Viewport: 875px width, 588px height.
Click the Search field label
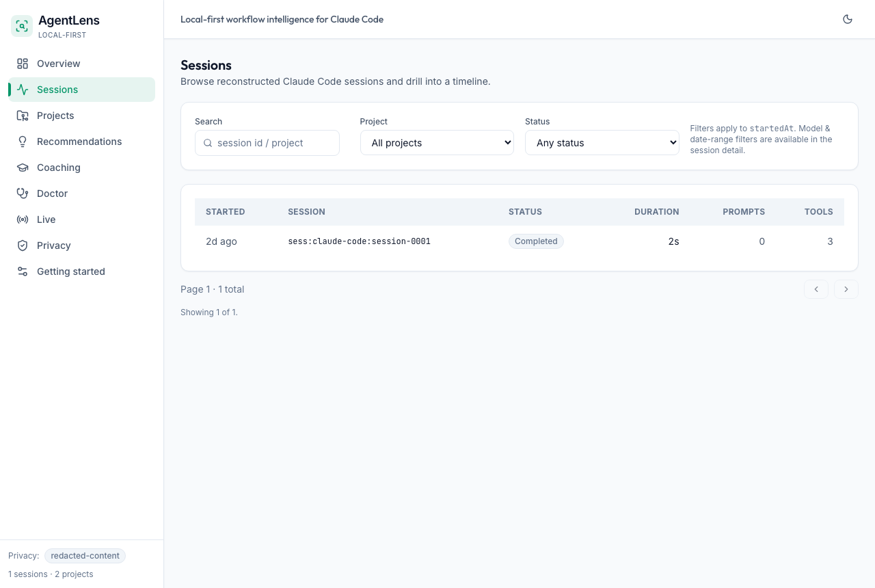pyautogui.click(x=208, y=122)
